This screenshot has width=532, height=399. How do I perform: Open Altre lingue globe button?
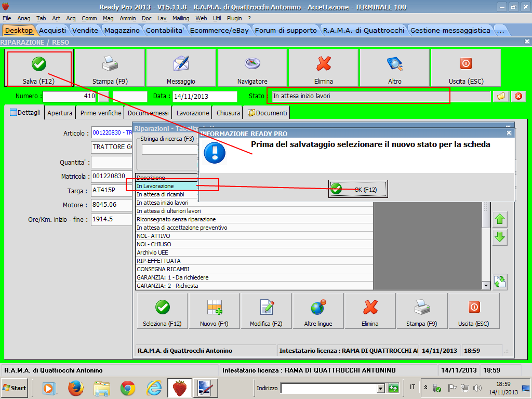318,311
